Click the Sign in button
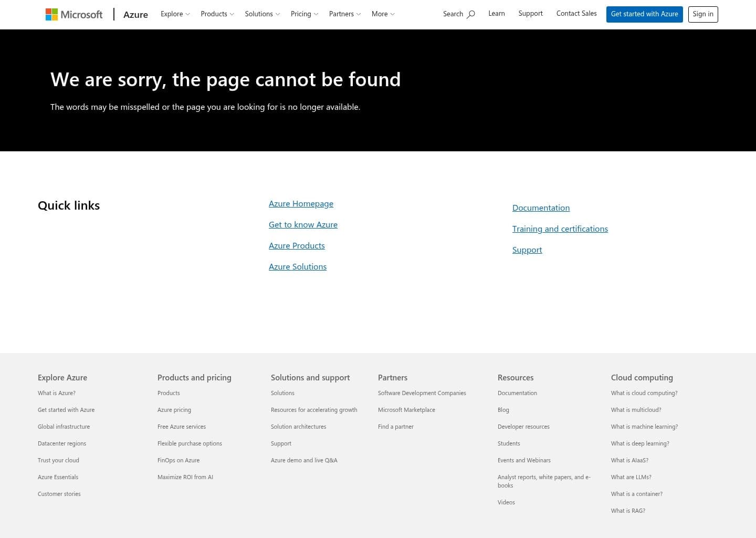This screenshot has height=538, width=756. tap(703, 14)
